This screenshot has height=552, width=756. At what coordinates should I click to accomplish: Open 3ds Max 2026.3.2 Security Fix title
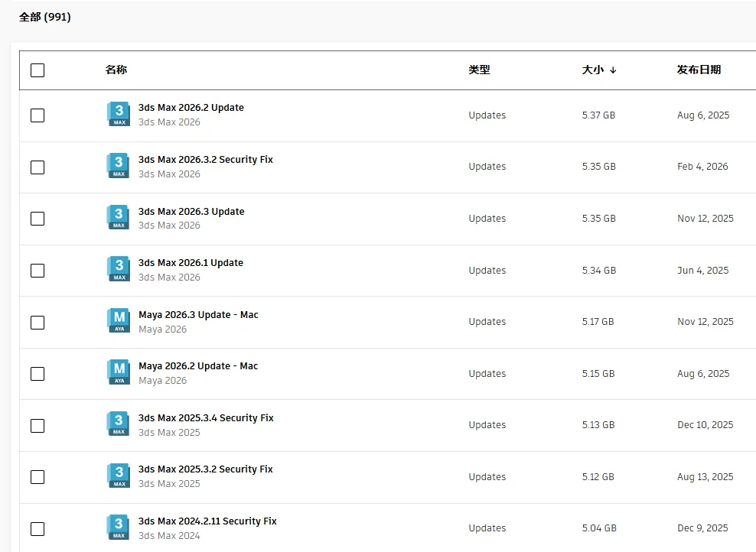click(205, 160)
